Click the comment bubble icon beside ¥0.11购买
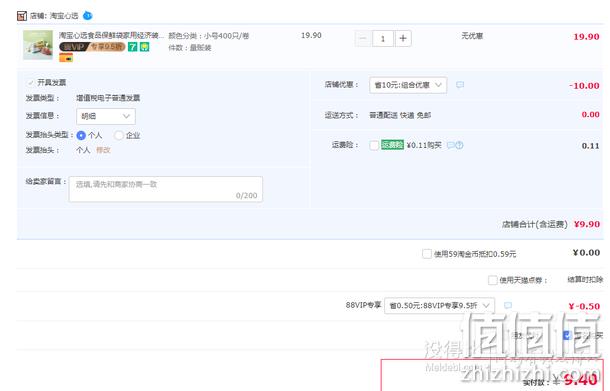610x391 pixels. 450,145
